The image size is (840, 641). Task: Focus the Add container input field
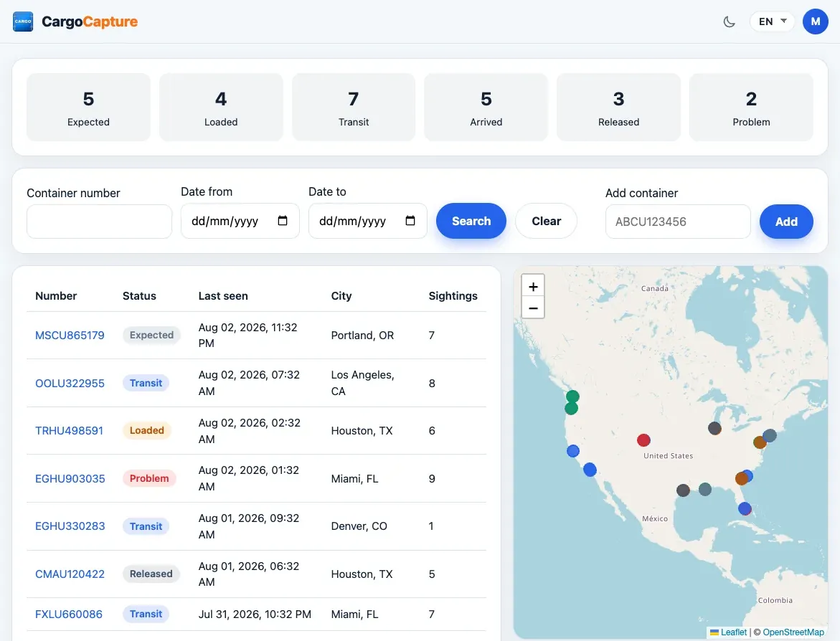pyautogui.click(x=678, y=221)
